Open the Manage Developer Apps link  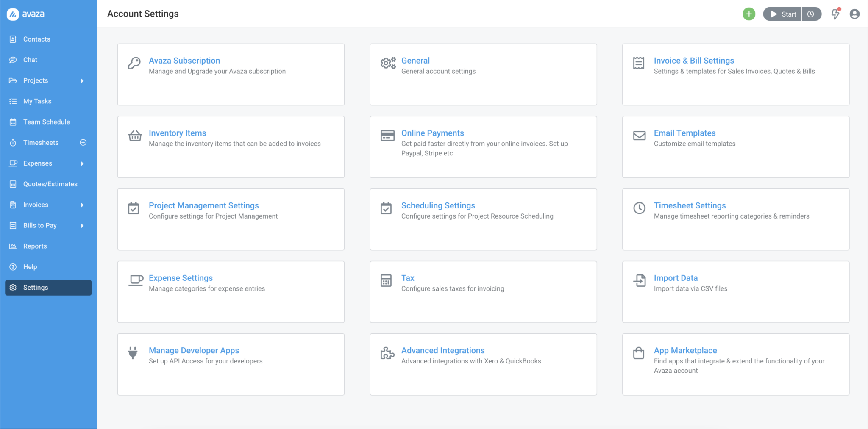(x=194, y=350)
